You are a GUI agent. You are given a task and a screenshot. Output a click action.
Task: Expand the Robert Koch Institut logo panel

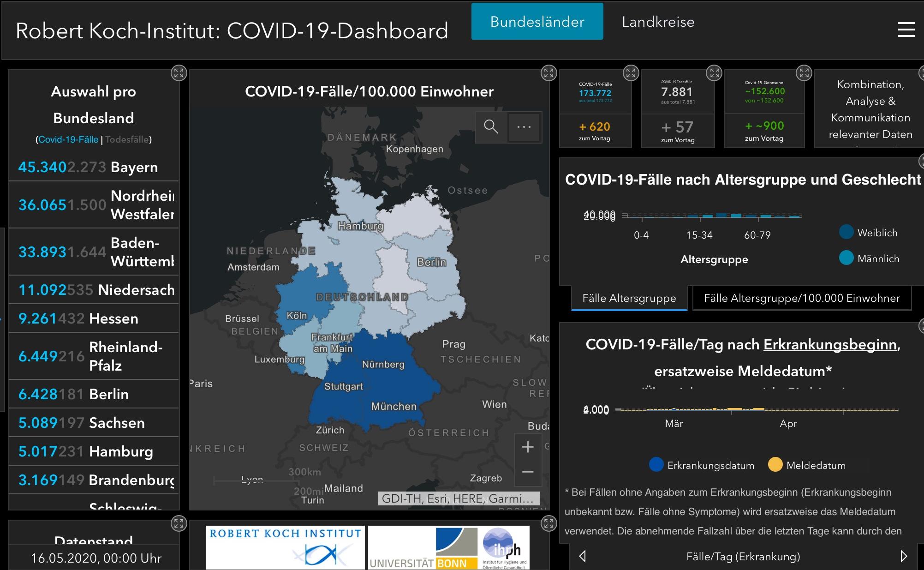point(548,524)
